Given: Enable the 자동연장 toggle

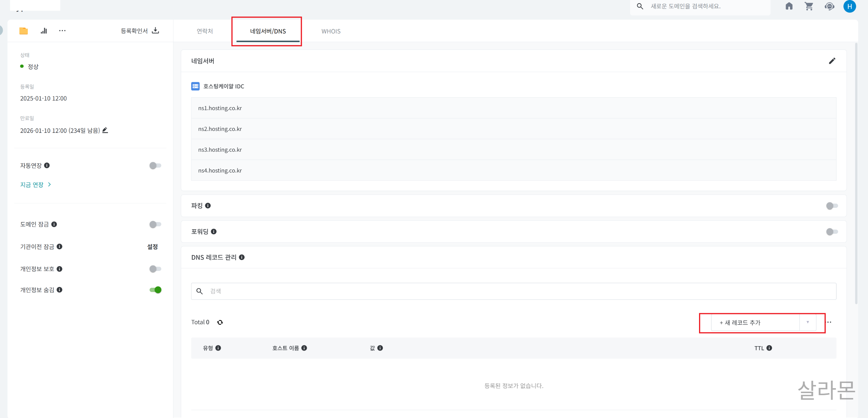Looking at the screenshot, I should tap(155, 166).
